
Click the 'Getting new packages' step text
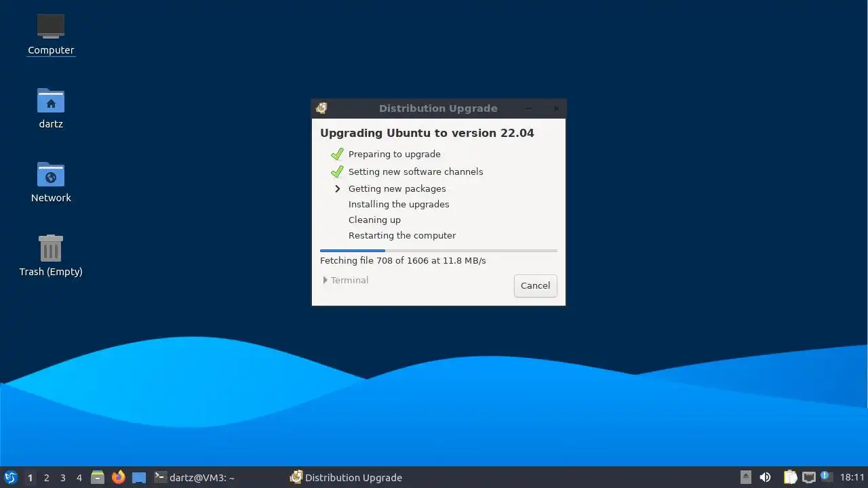397,188
